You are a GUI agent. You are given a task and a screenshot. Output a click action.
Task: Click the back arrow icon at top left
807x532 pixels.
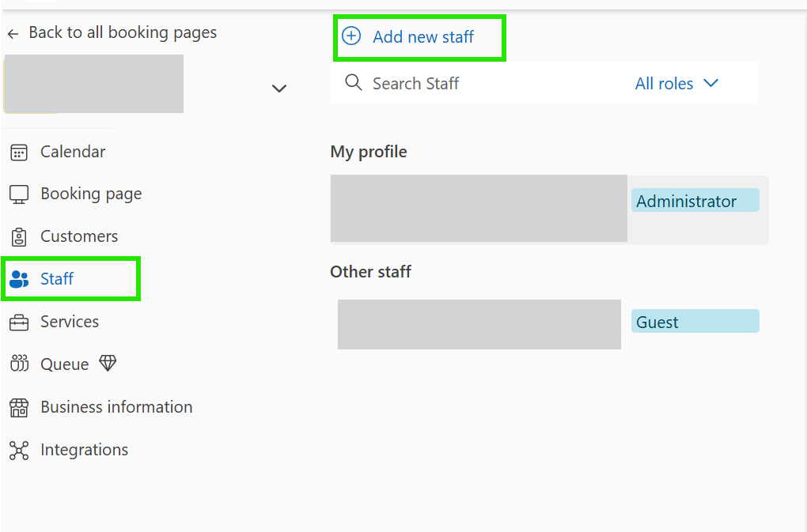(x=13, y=32)
